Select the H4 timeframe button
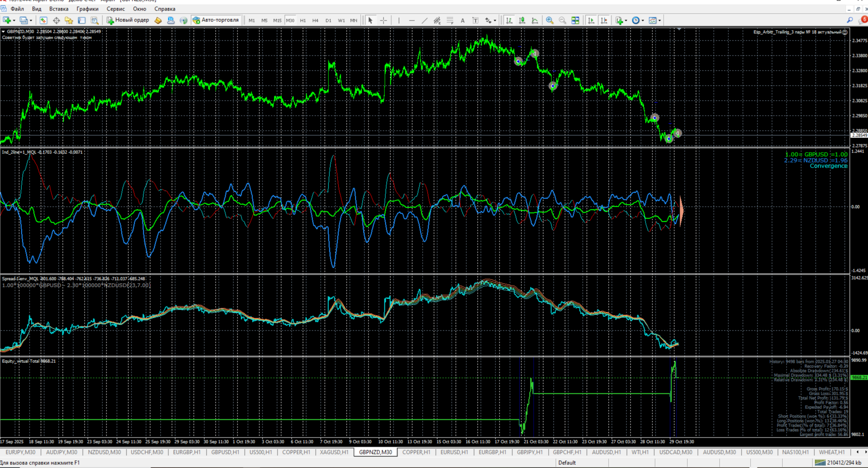Screen dimensions: 868x468 tap(315, 20)
